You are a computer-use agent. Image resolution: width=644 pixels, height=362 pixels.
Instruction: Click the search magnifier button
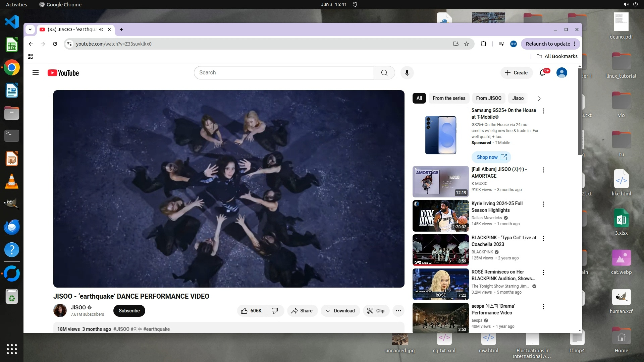tap(384, 73)
